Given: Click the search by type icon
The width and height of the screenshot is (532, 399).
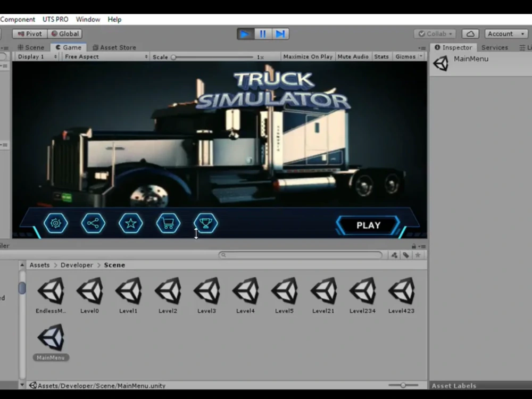Looking at the screenshot, I should click(x=394, y=255).
